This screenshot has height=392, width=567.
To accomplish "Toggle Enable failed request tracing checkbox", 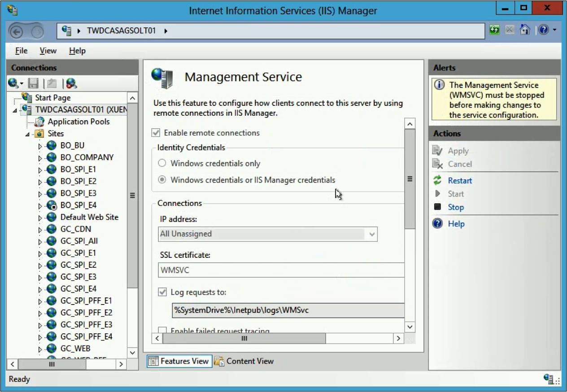I will click(x=162, y=331).
